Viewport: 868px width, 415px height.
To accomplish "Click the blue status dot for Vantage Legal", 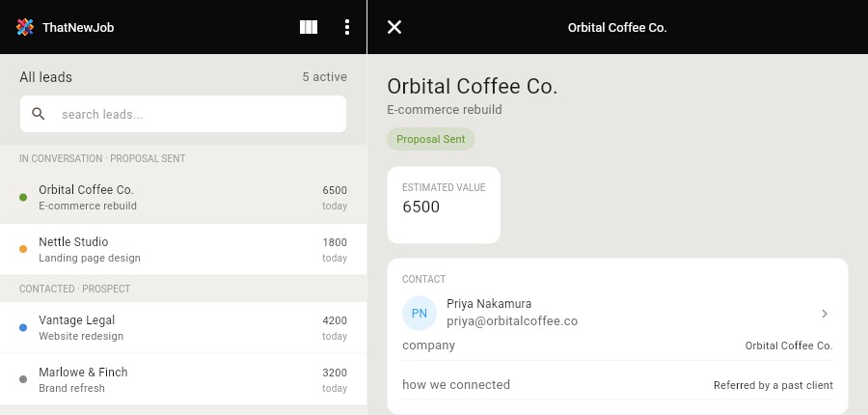I will pyautogui.click(x=23, y=327).
